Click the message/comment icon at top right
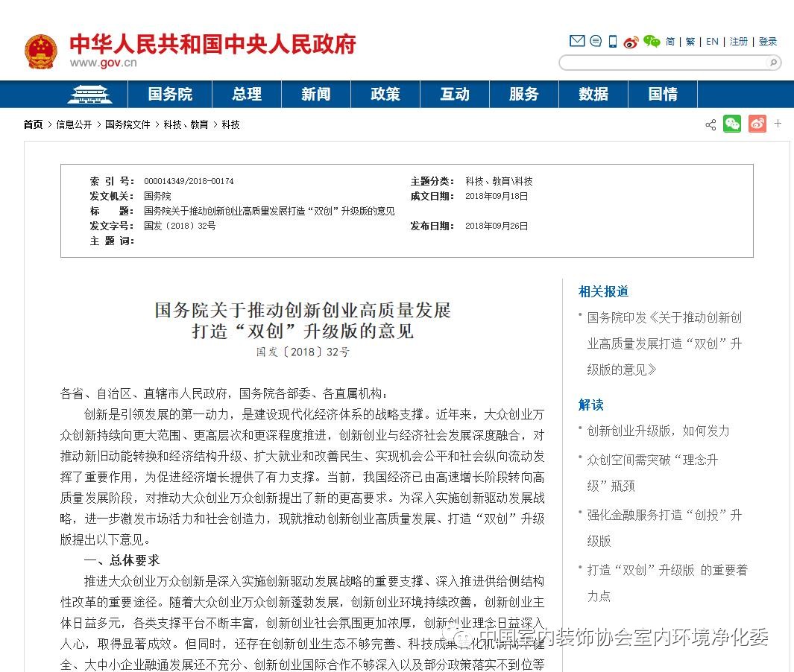This screenshot has height=672, width=794. coord(596,41)
